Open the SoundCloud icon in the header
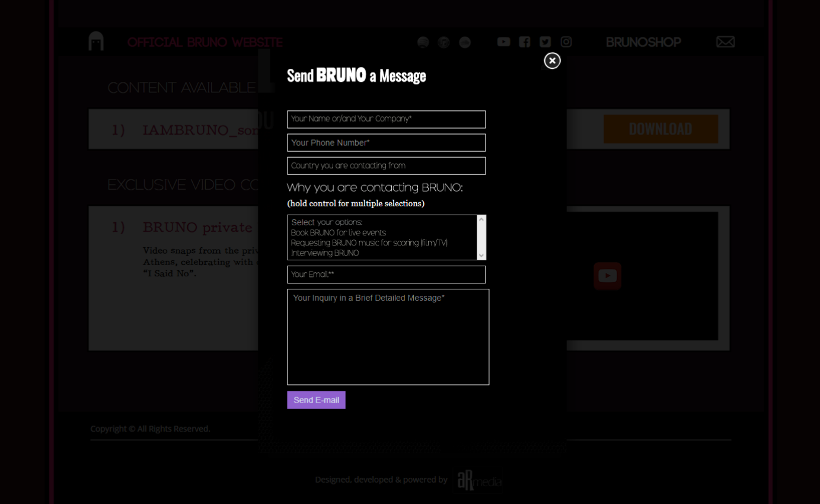The height and width of the screenshot is (504, 820). (465, 42)
